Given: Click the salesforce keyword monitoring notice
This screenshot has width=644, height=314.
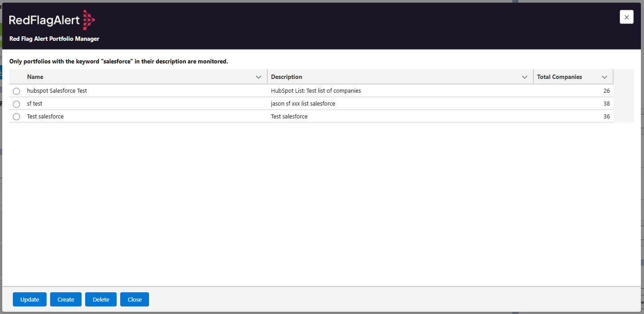Looking at the screenshot, I should point(118,62).
